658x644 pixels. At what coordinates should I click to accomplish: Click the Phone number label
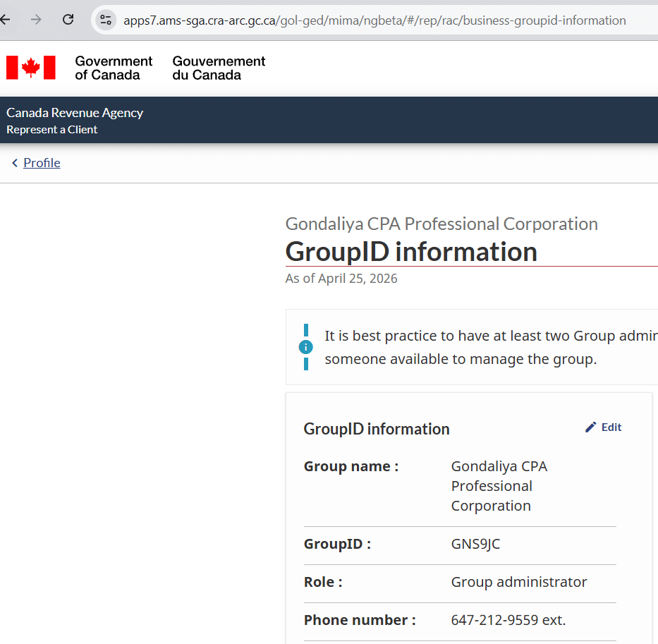point(360,620)
